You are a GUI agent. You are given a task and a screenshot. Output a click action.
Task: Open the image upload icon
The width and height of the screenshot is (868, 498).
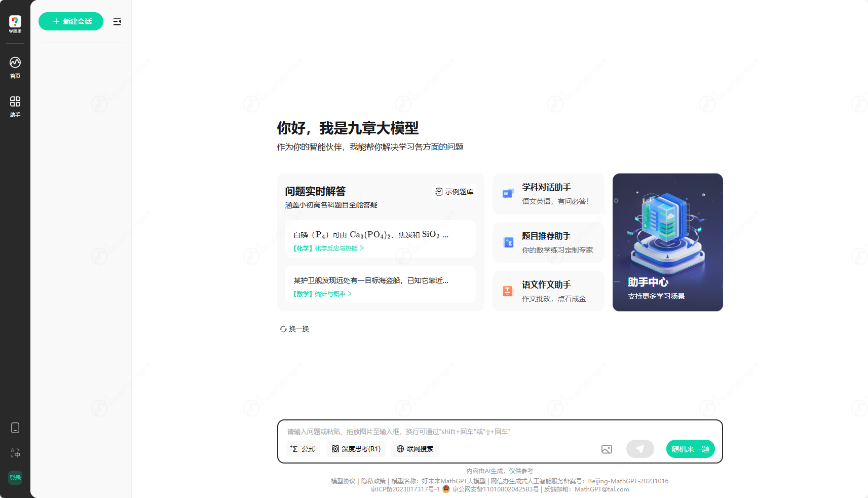tap(606, 449)
